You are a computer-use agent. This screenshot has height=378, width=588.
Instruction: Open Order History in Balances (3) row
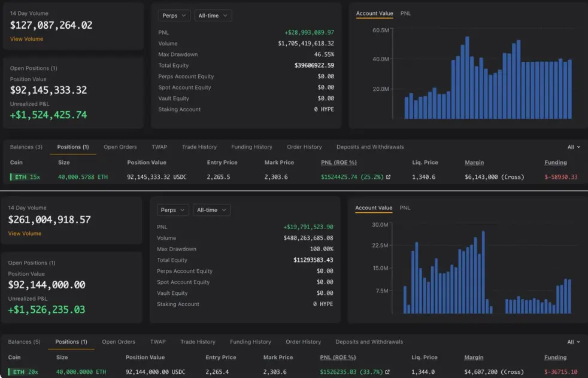point(304,147)
